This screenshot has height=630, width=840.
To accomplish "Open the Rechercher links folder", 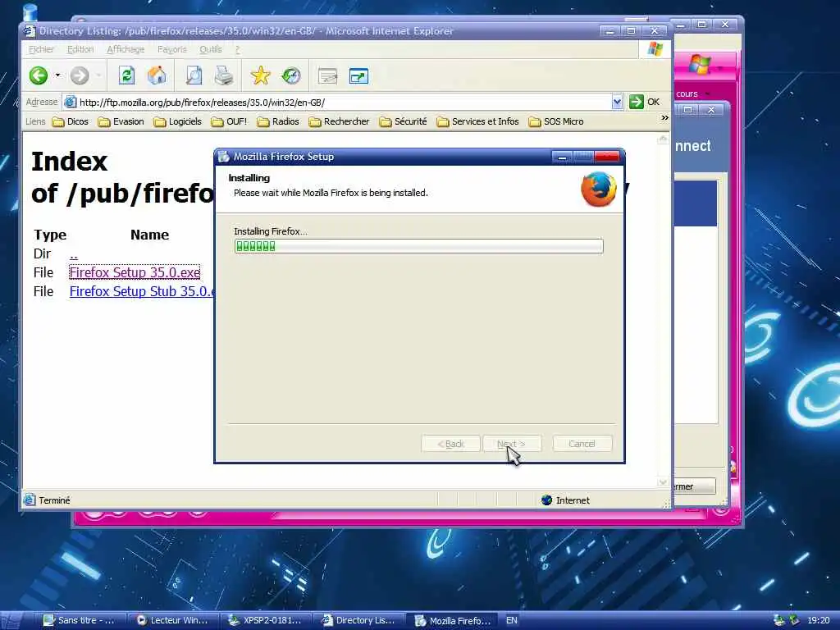I will pos(339,121).
